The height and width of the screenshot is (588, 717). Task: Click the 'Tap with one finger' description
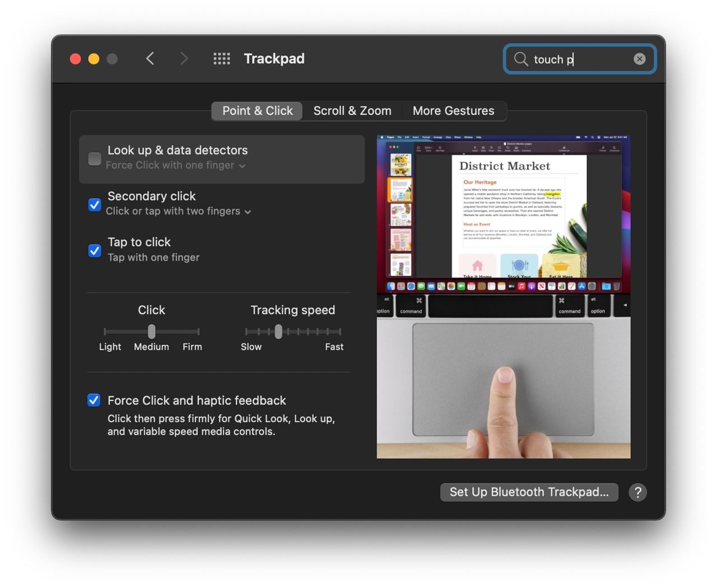153,258
